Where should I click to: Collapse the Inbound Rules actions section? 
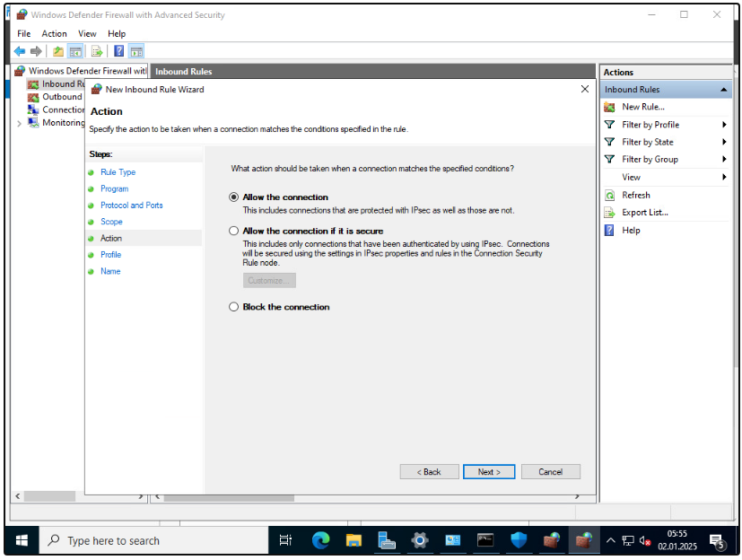click(723, 90)
